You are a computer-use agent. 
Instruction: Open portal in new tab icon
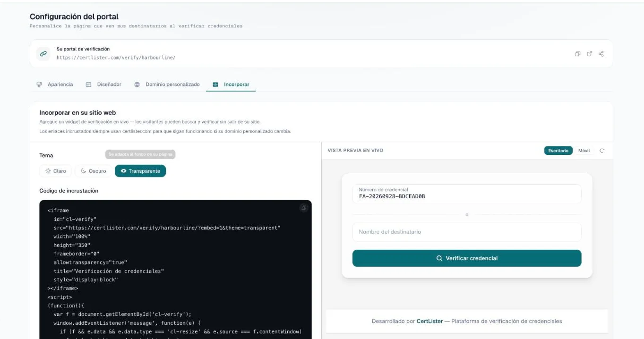[589, 54]
